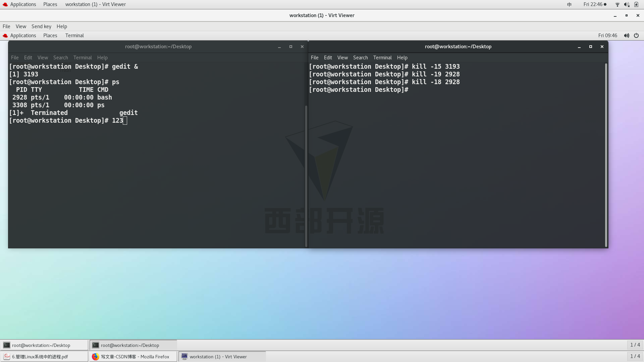This screenshot has width=644, height=362.
Task: Click host volume icon in top panel
Action: click(x=627, y=4)
